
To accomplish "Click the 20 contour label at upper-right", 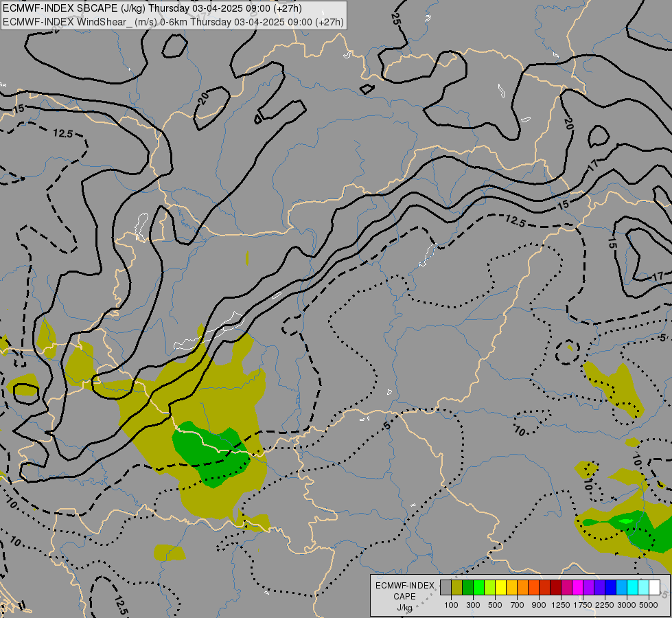I will (569, 124).
